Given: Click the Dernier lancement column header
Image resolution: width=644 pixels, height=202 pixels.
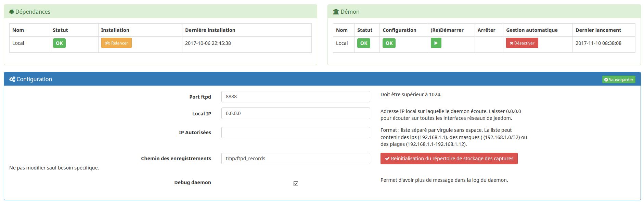Looking at the screenshot, I should pyautogui.click(x=598, y=30).
